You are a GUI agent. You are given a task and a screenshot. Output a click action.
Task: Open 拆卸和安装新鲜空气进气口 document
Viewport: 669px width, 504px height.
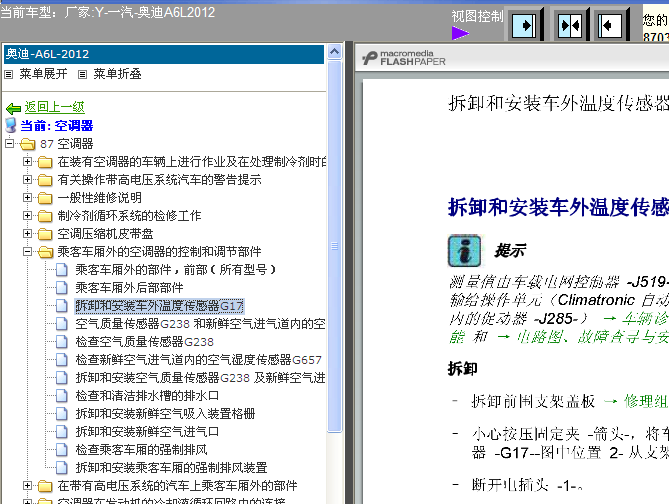[147, 431]
